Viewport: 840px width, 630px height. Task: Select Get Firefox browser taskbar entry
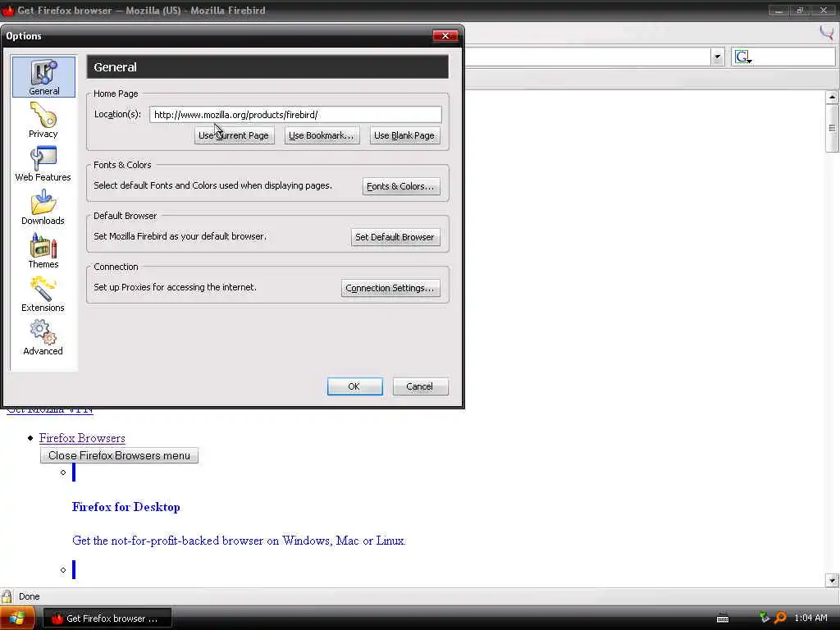[x=107, y=619]
